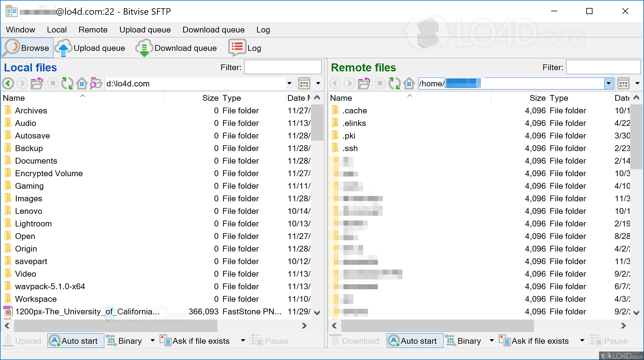Screen dimensions: 644x360
Task: Open download overwrite options dropdown arrow
Action: tap(582, 341)
